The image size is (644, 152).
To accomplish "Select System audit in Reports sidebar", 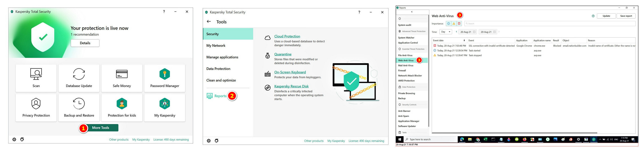I will 405,25.
